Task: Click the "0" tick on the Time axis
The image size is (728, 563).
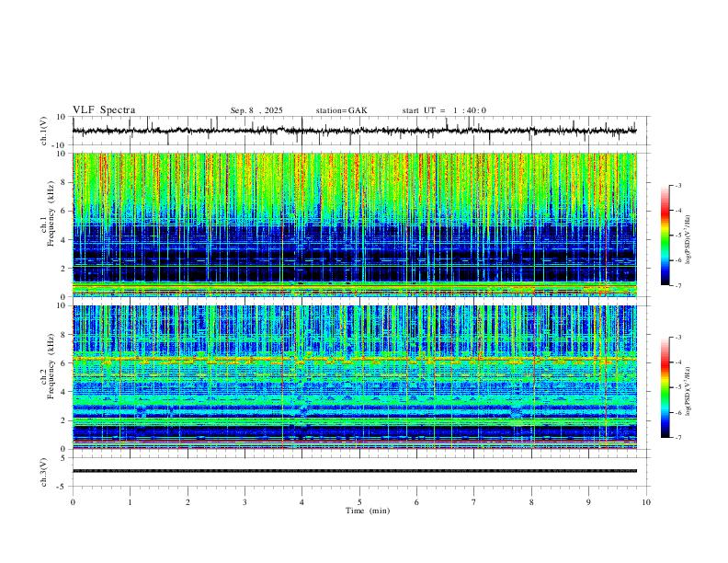Action: point(73,502)
